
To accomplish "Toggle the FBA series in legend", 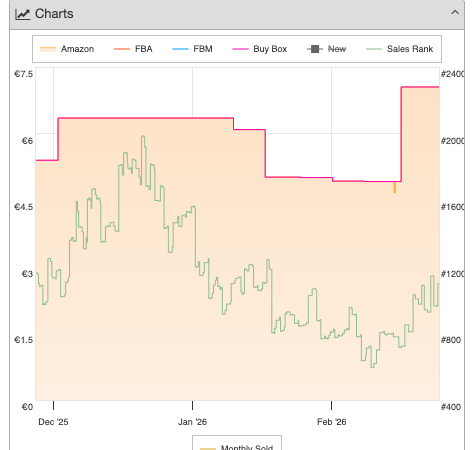I will [133, 49].
